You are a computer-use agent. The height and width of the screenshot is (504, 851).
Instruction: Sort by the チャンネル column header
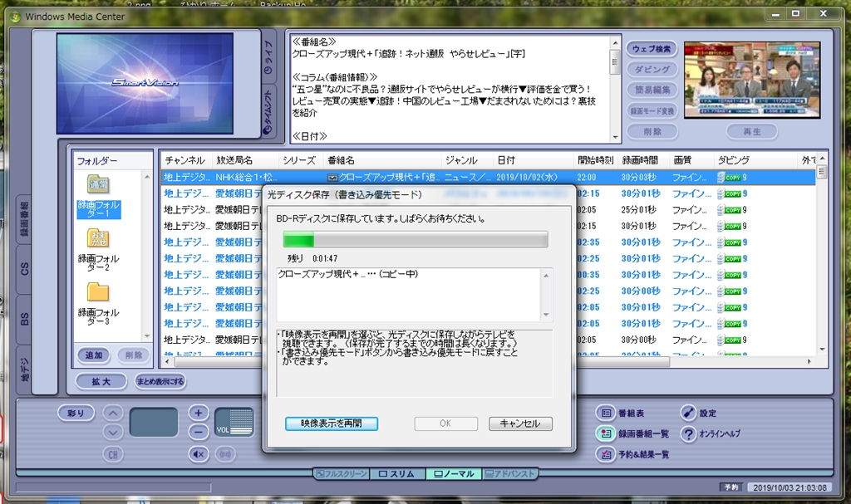185,160
